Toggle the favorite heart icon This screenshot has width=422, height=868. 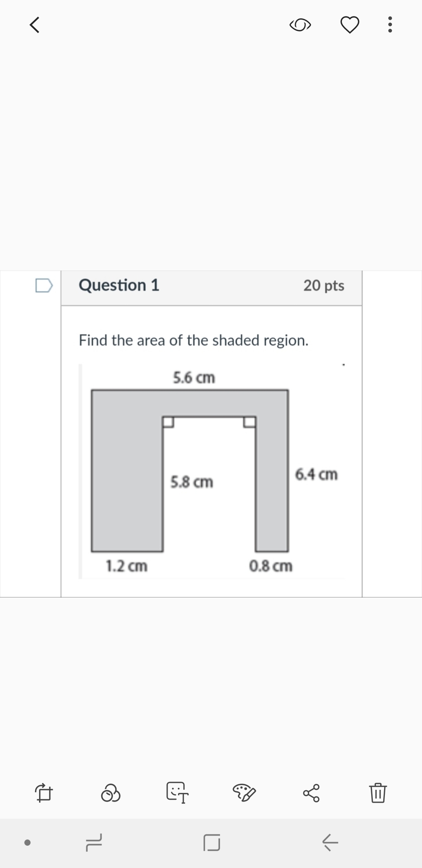pos(350,25)
